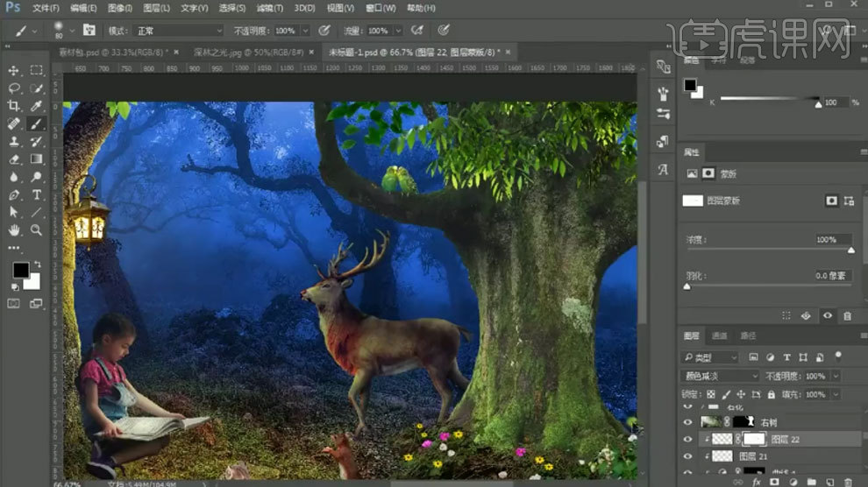The width and height of the screenshot is (868, 487).
Task: Switch to the 通道 panel tab
Action: pyautogui.click(x=719, y=335)
